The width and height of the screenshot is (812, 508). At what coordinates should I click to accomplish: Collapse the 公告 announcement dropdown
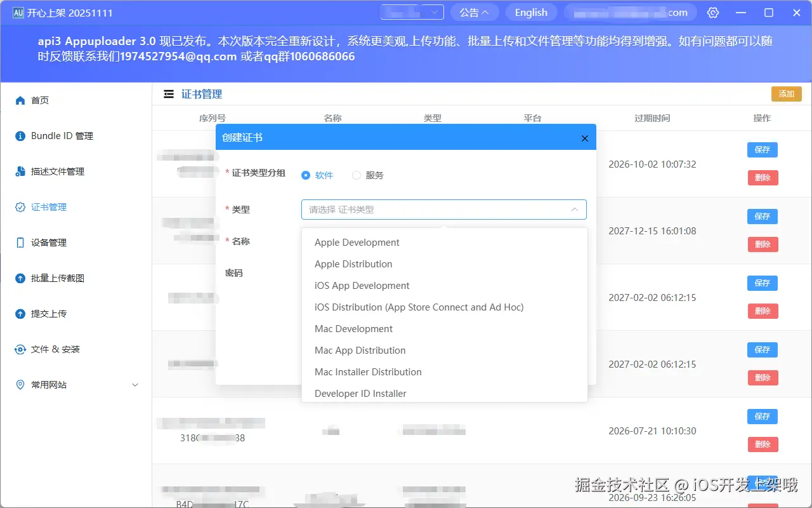[x=475, y=12]
